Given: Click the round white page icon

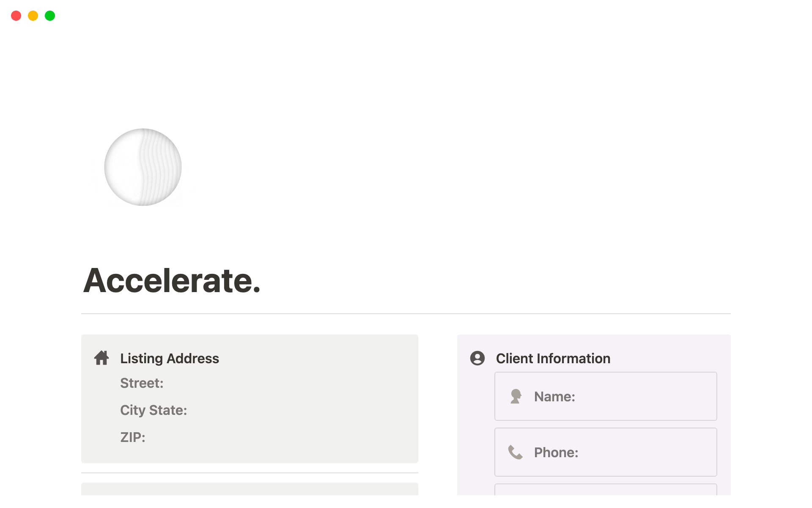Looking at the screenshot, I should [143, 167].
